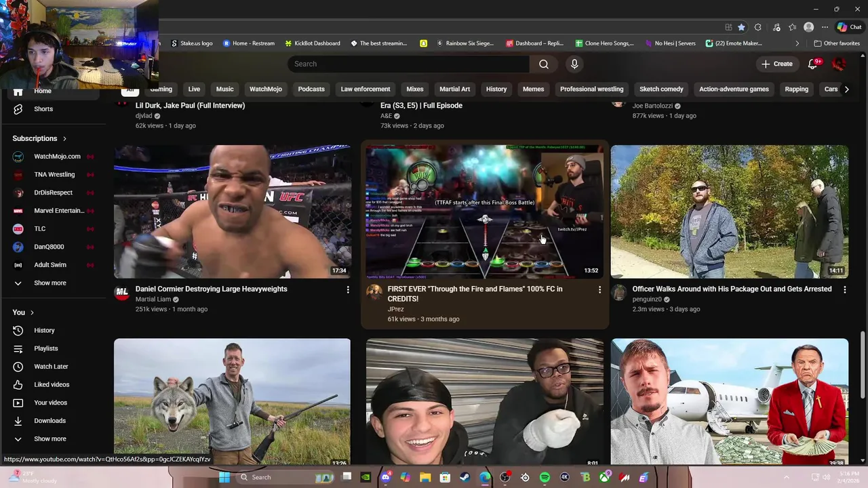Open options menu for Officer Walks Around video
This screenshot has width=868, height=488.
844,289
